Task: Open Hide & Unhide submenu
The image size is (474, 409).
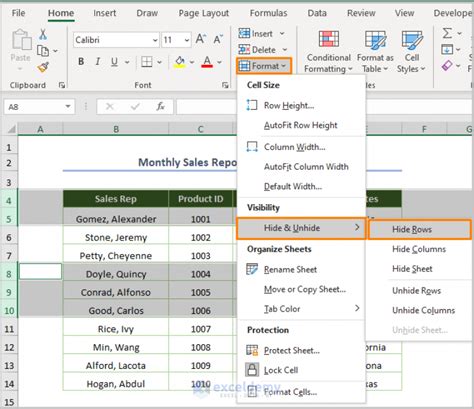Action: (x=301, y=228)
